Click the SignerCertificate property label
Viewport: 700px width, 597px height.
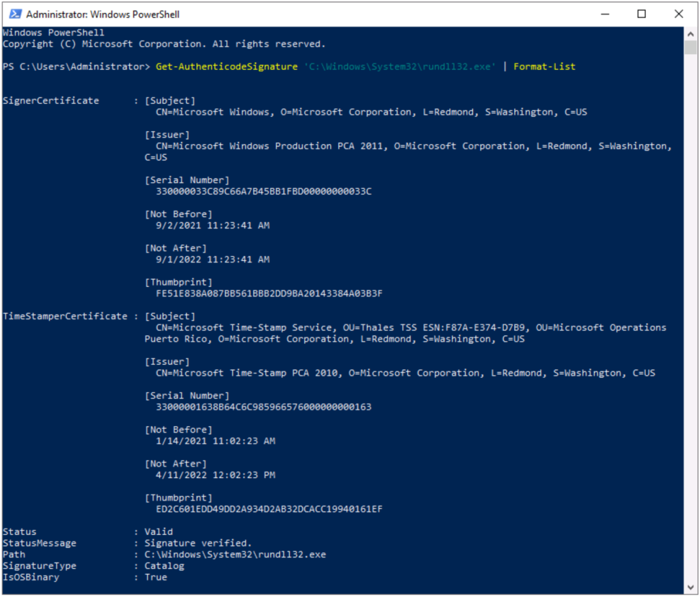[x=51, y=100]
